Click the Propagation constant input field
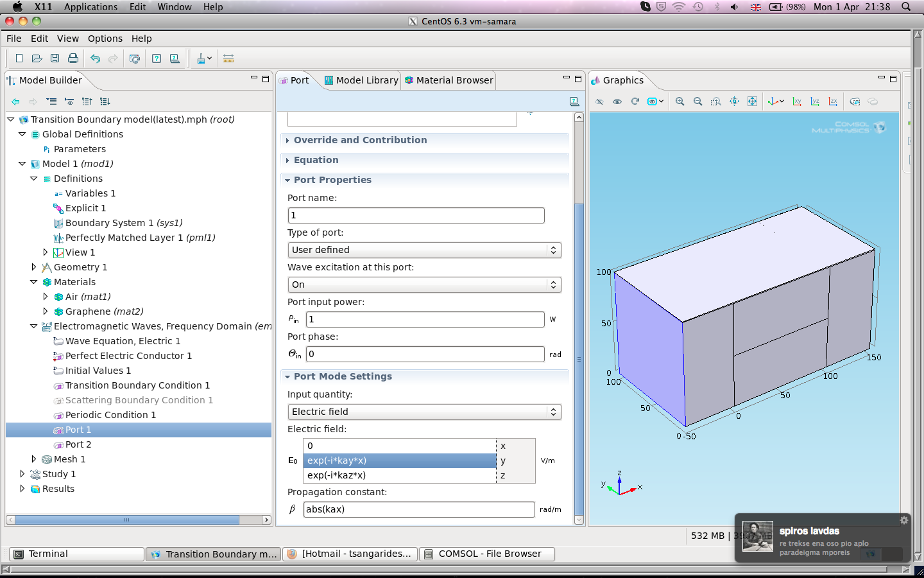924x578 pixels. [418, 509]
